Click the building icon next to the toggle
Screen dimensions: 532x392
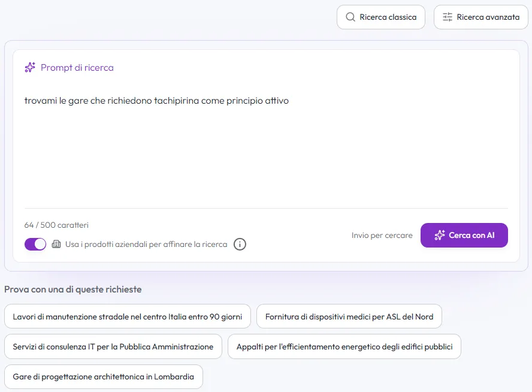point(56,244)
